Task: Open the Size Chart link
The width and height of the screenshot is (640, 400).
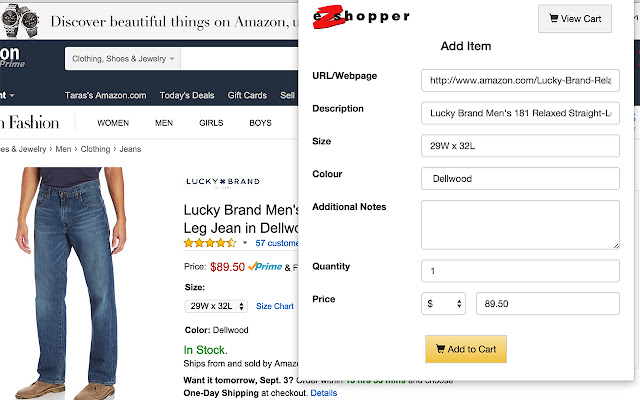Action: tap(275, 306)
